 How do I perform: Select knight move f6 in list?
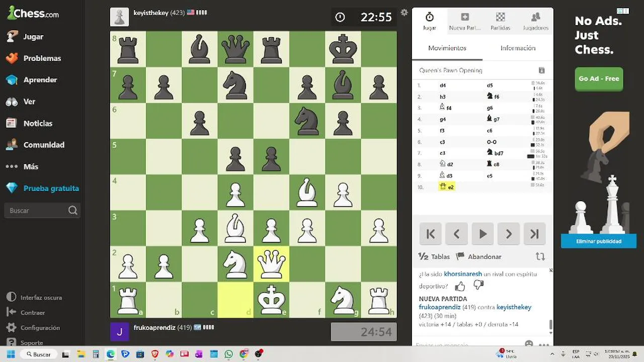pyautogui.click(x=493, y=97)
